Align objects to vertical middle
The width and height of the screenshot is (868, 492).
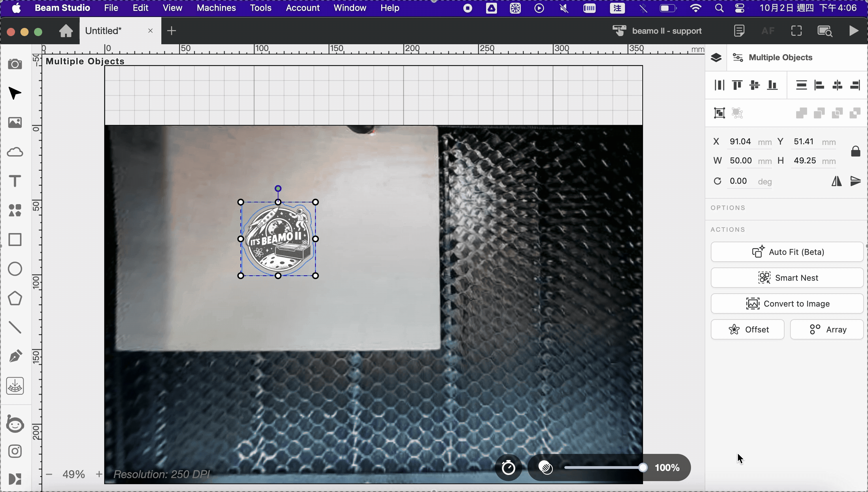tap(755, 85)
